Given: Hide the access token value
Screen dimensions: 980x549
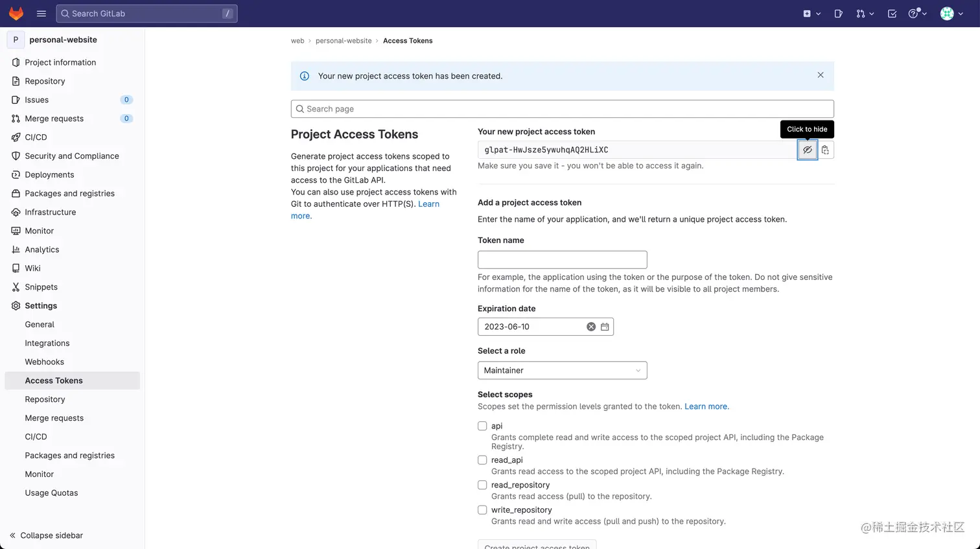Looking at the screenshot, I should pos(807,150).
